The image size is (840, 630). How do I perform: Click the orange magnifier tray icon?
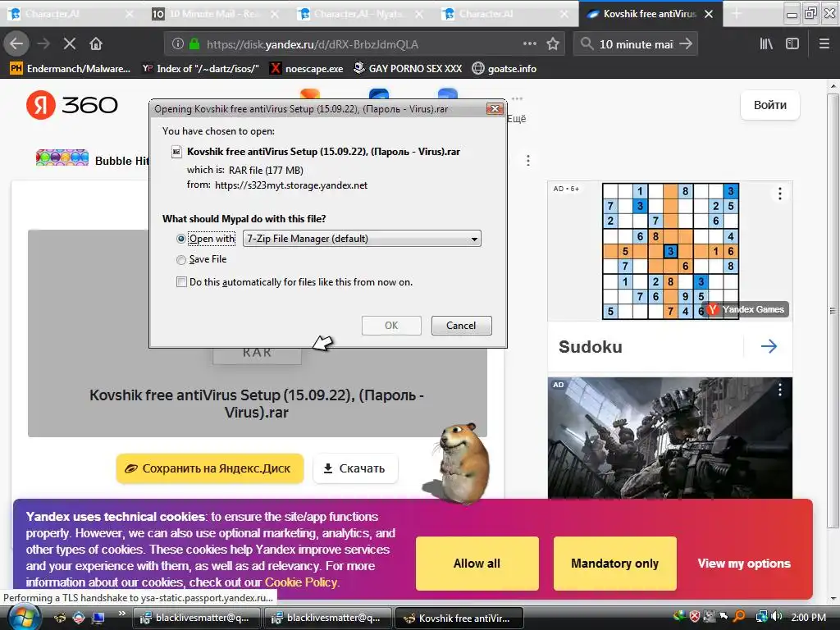[739, 617]
